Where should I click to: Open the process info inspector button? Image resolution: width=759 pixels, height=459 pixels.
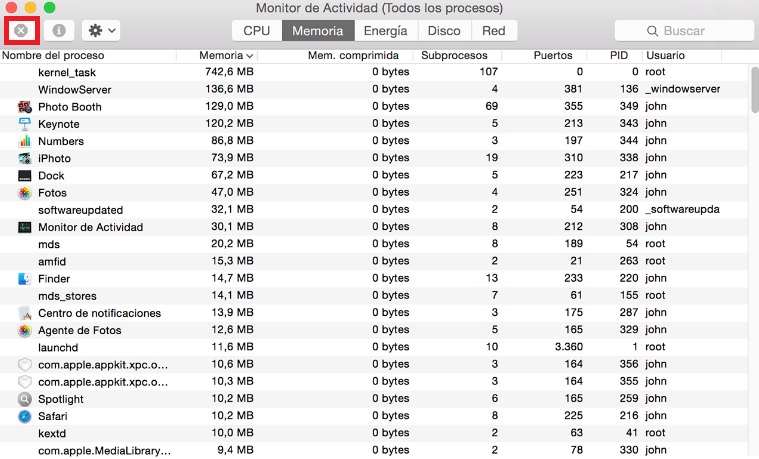[59, 31]
